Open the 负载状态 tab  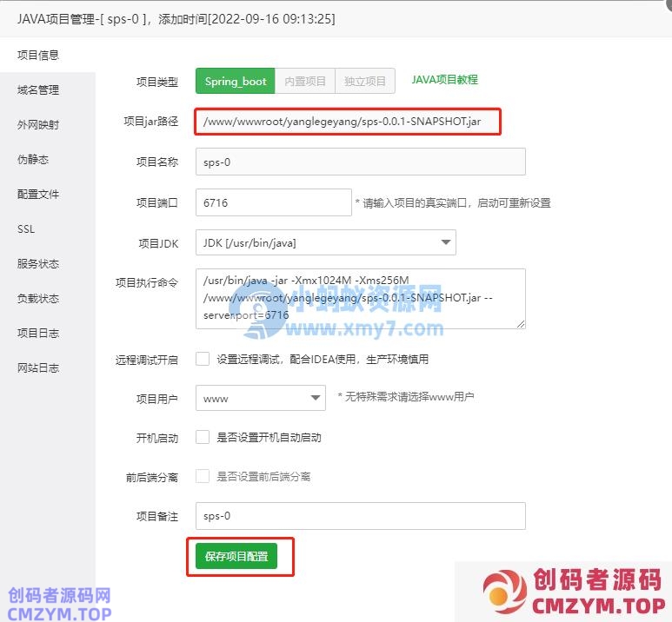click(38, 298)
